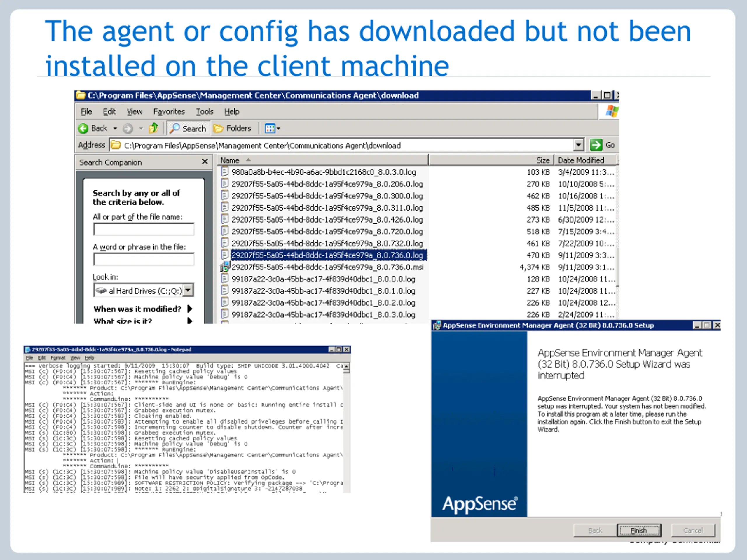Click icon of 980a0a8b 8.0.3.0.log file

(x=225, y=172)
